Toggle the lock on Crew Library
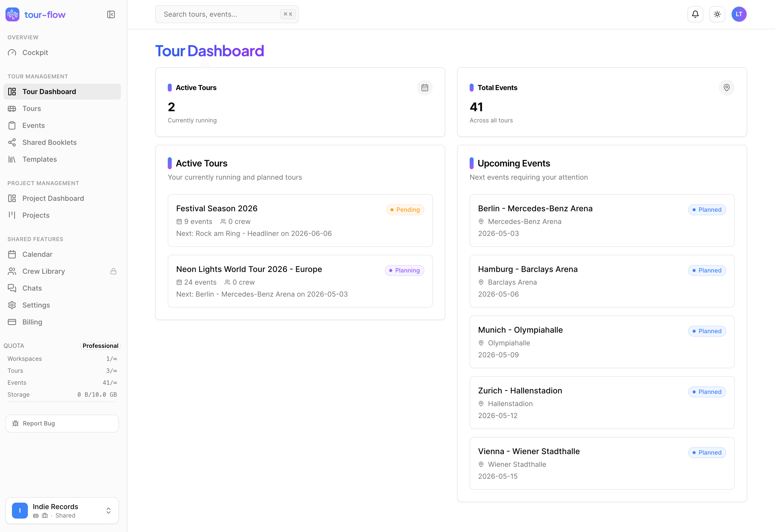 coord(114,271)
